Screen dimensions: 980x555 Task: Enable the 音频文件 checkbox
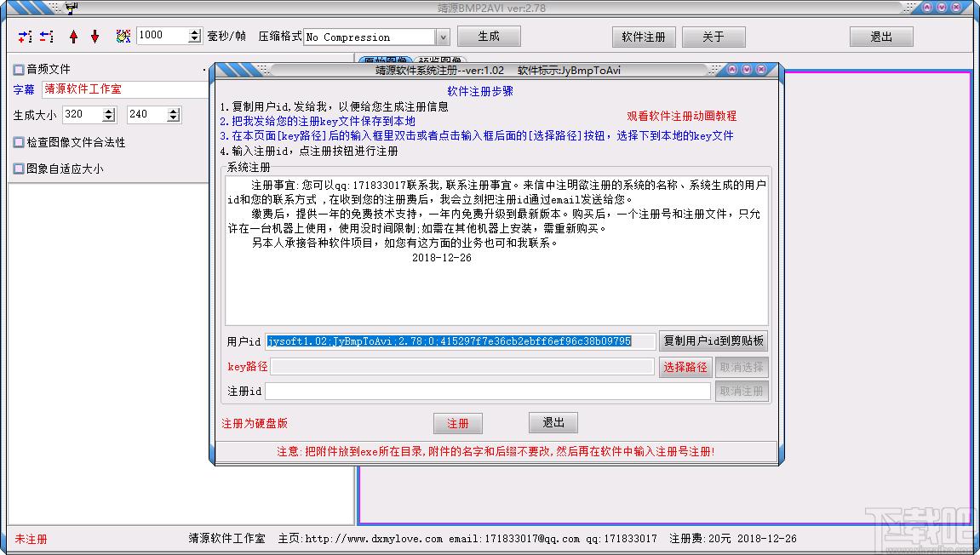click(19, 70)
